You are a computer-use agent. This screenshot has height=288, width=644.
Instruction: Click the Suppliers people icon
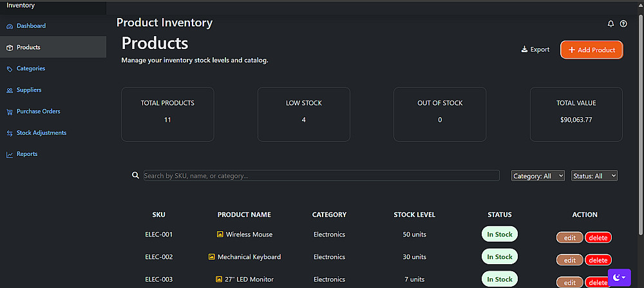[9, 90]
